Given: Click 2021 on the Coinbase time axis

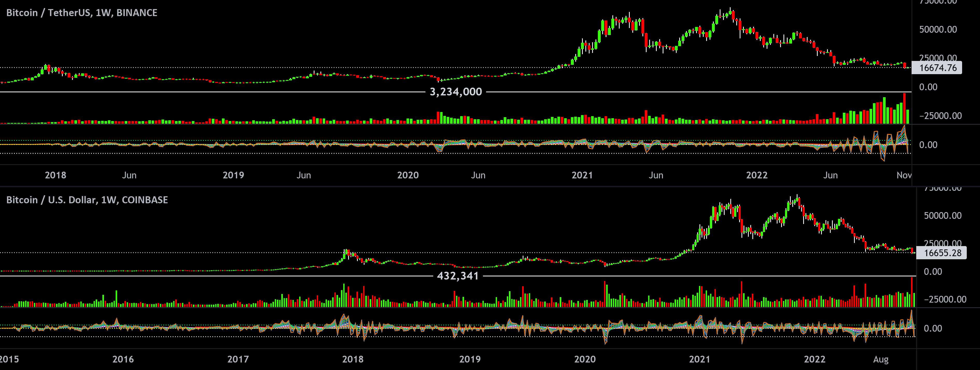Looking at the screenshot, I should tap(700, 359).
